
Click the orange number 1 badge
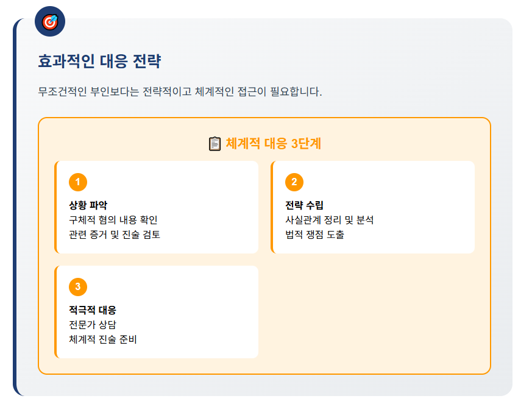click(x=78, y=182)
